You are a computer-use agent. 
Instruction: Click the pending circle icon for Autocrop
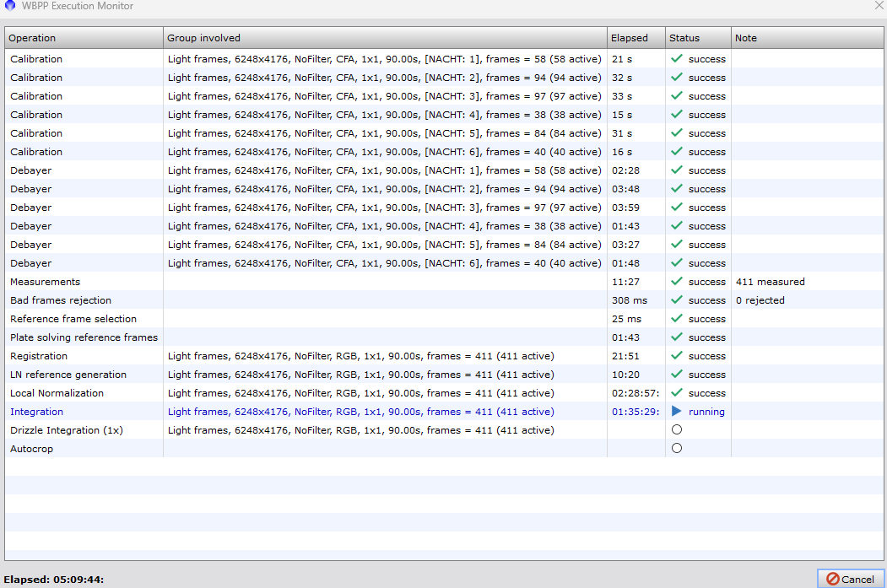click(x=677, y=448)
